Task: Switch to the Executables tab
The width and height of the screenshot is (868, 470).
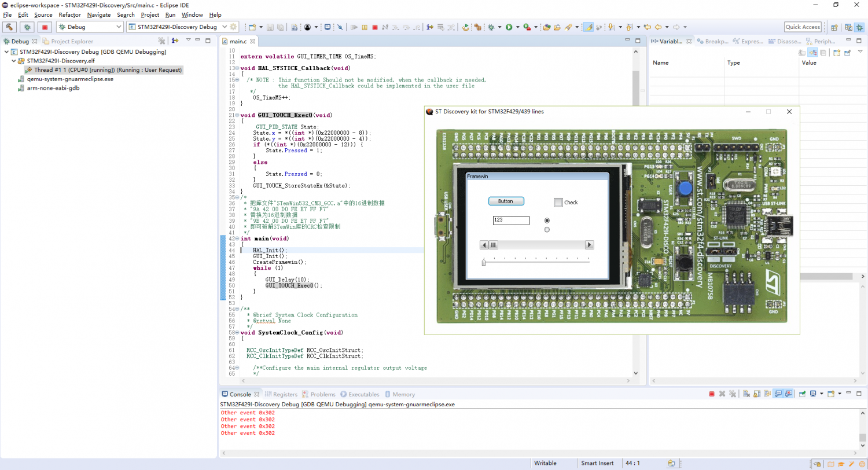Action: (360, 394)
